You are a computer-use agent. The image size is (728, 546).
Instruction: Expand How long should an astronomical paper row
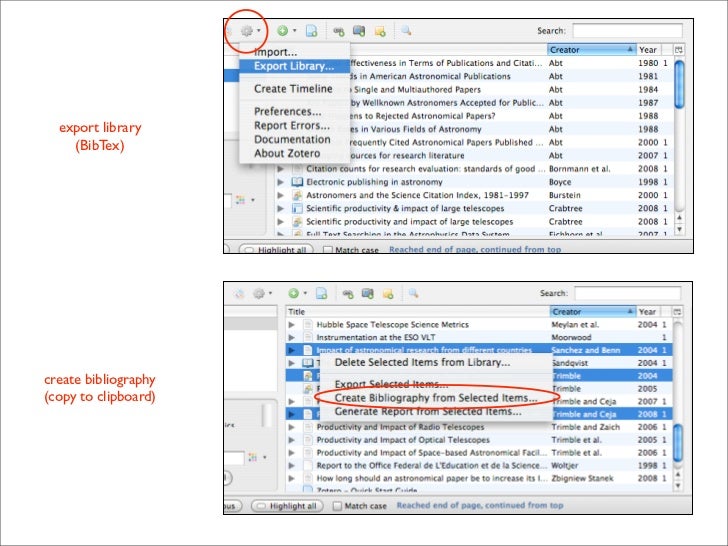tap(292, 478)
